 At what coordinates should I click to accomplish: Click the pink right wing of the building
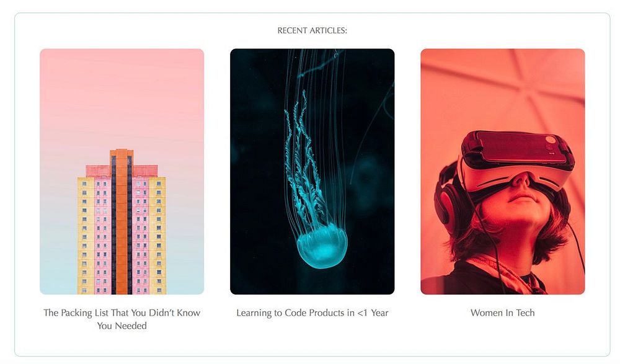coord(141,236)
